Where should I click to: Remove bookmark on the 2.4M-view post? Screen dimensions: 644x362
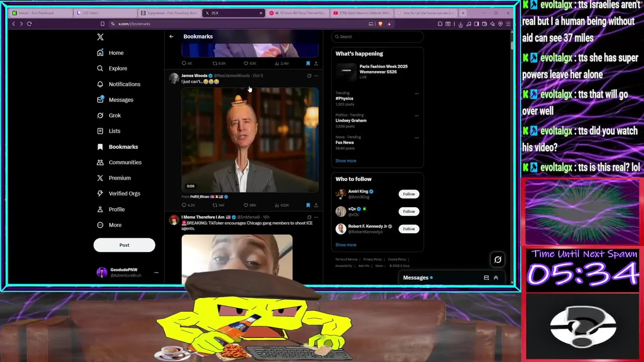(x=308, y=63)
